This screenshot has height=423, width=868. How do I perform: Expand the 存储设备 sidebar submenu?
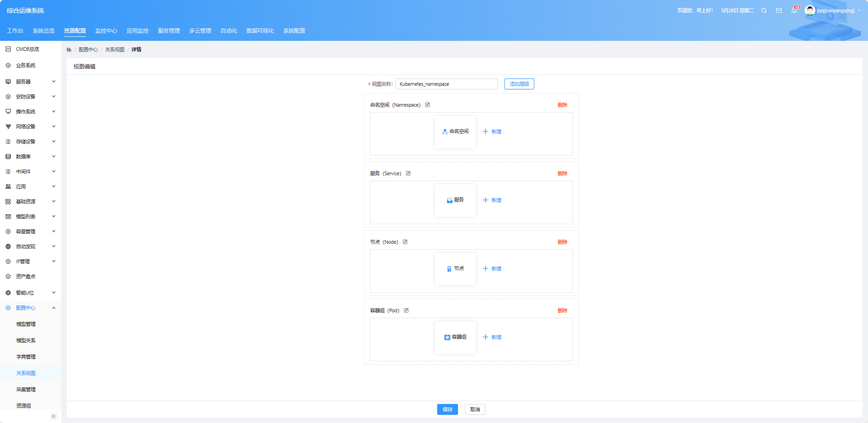click(54, 142)
